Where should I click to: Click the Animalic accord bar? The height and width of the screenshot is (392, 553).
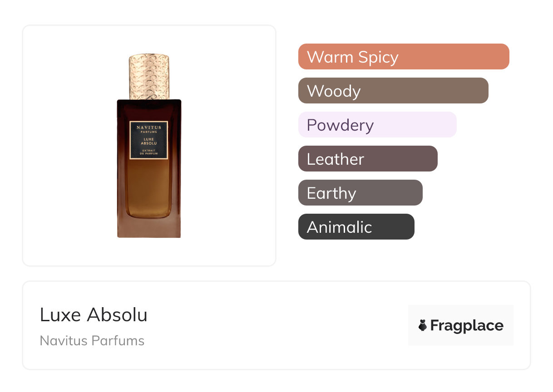click(356, 227)
